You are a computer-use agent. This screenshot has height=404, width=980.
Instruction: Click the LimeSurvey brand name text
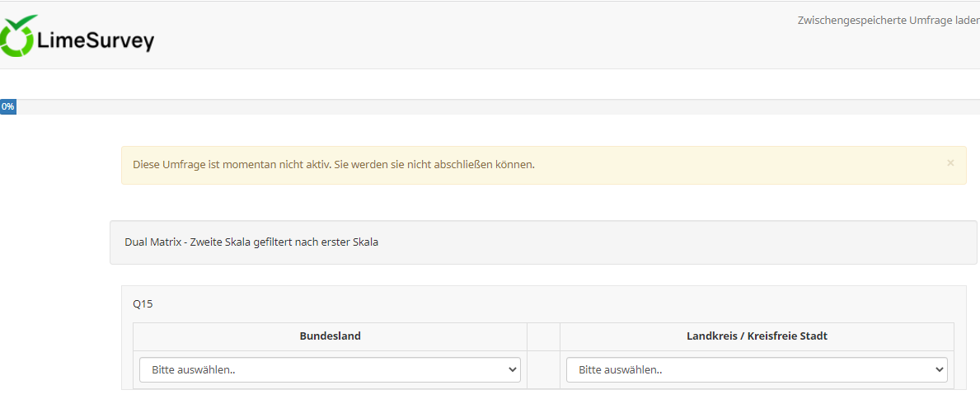95,40
